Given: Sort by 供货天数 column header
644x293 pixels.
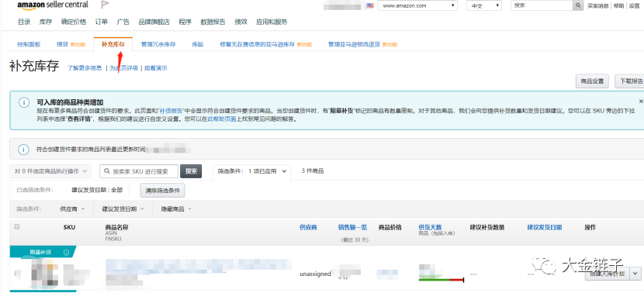Looking at the screenshot, I should coord(430,227).
